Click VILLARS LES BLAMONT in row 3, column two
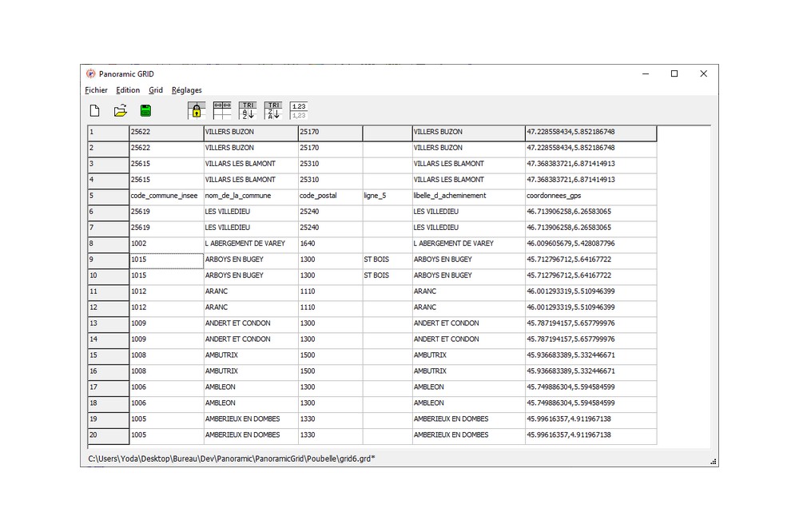The image size is (799, 532). click(x=251, y=165)
